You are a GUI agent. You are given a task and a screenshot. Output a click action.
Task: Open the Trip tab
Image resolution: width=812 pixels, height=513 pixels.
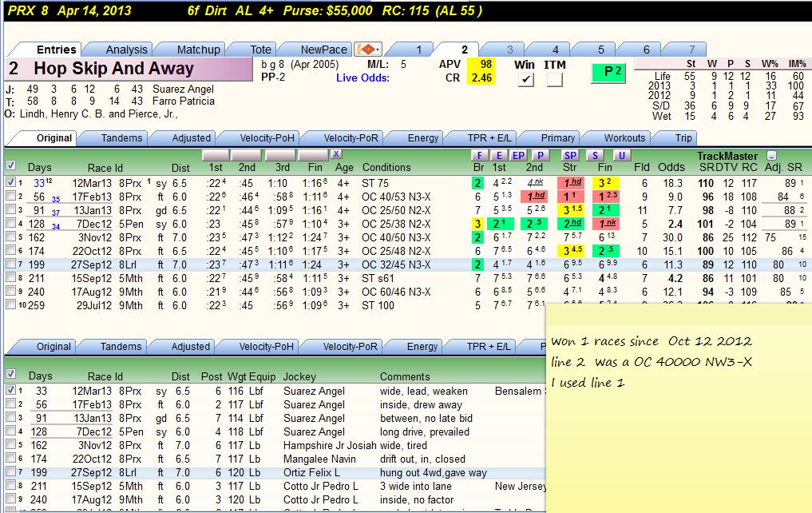pyautogui.click(x=683, y=138)
